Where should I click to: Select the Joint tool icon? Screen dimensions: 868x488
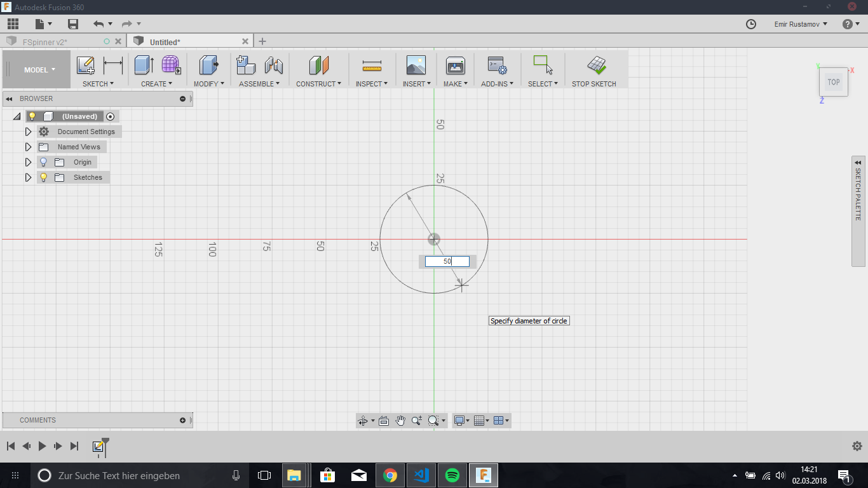point(274,65)
